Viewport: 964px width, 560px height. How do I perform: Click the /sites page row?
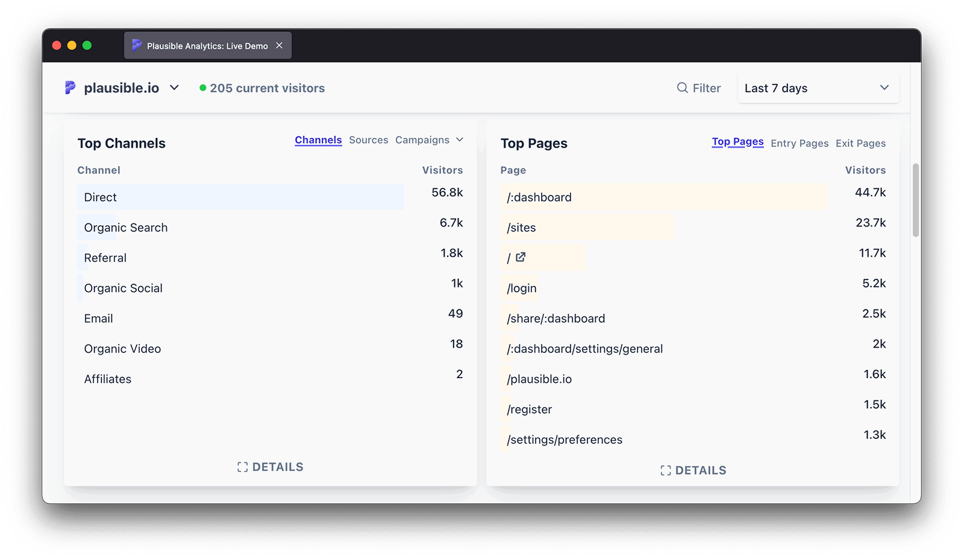click(522, 228)
